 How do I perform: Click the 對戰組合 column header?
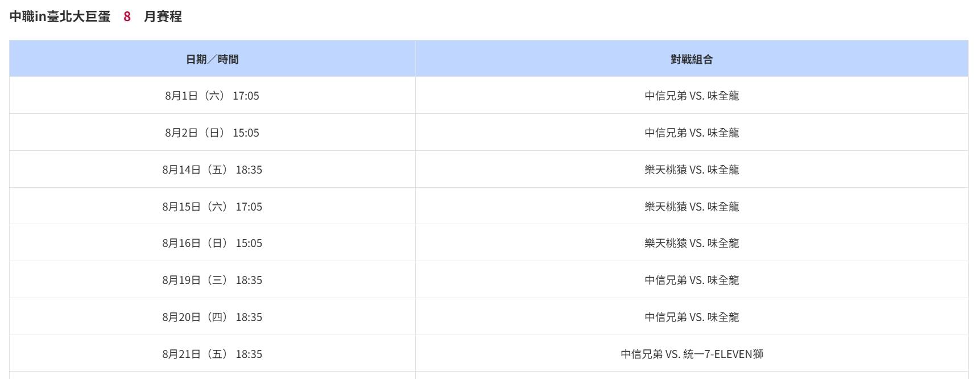pos(692,59)
